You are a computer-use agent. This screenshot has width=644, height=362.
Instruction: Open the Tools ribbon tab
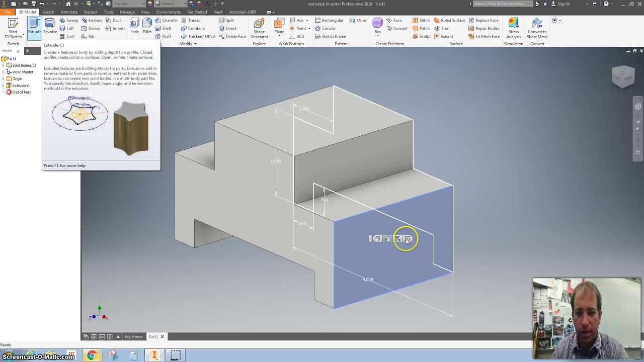(x=108, y=12)
